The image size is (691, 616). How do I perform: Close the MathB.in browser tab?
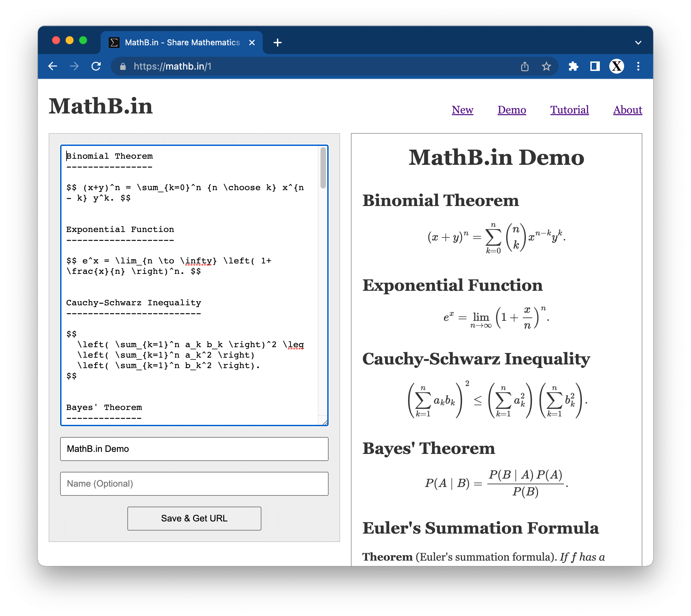(252, 43)
